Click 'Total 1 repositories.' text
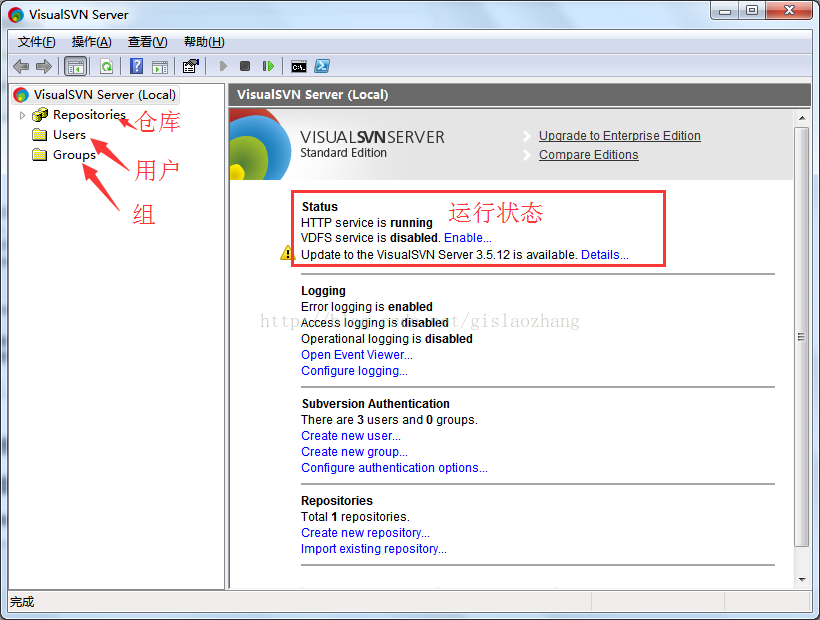The image size is (820, 620). (x=355, y=517)
